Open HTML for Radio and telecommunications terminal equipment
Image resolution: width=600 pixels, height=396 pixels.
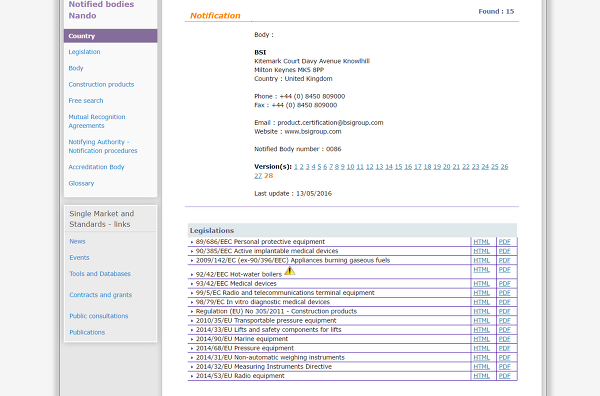(x=481, y=293)
